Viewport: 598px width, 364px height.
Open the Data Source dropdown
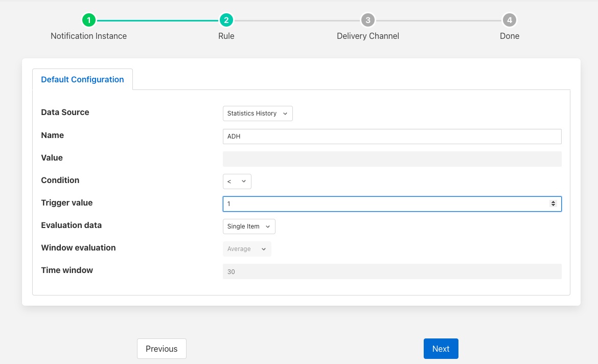click(x=258, y=113)
